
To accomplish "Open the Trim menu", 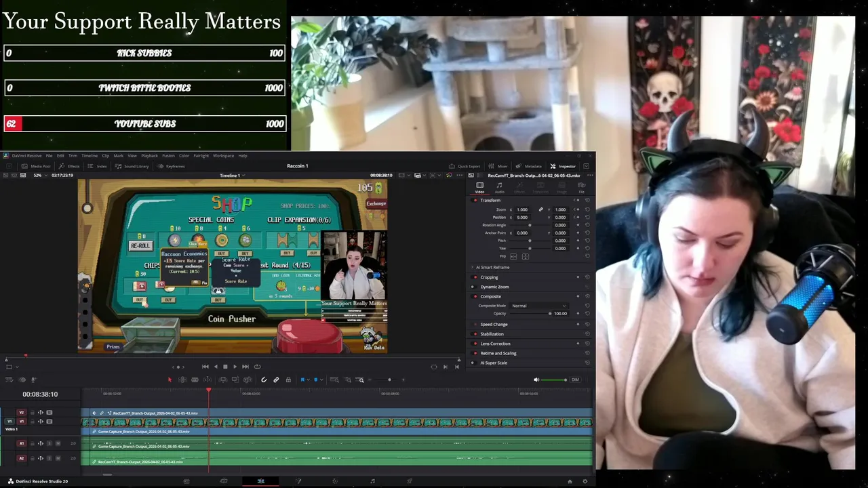I will (x=73, y=156).
